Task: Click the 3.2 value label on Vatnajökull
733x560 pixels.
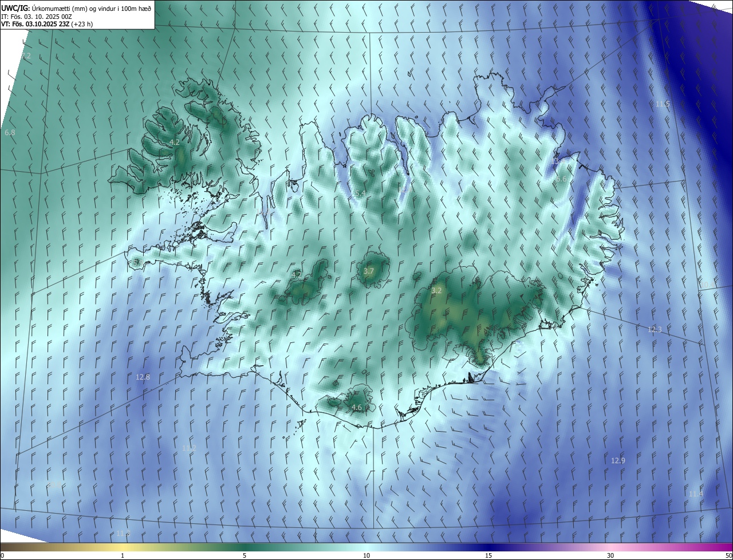Action: [x=436, y=291]
